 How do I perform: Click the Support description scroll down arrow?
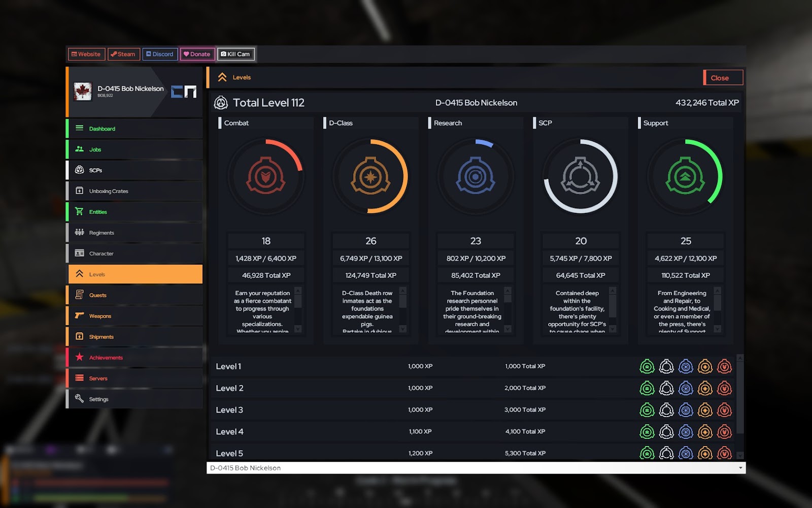tap(717, 329)
